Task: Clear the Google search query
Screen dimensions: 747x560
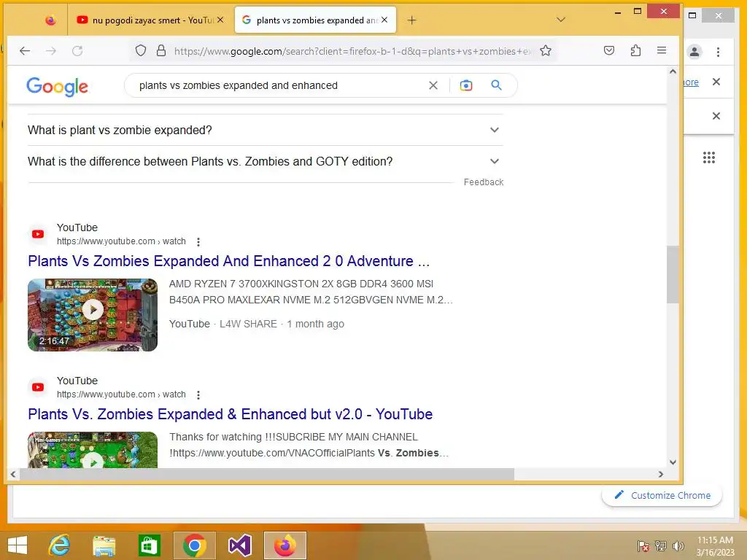Action: click(x=433, y=86)
